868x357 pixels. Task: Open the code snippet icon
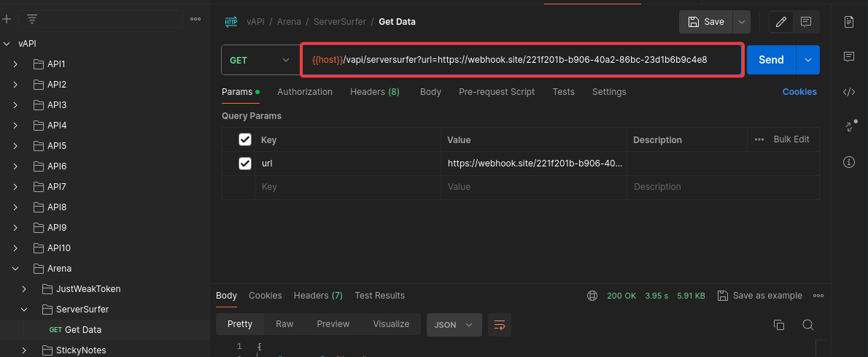pyautogui.click(x=848, y=92)
